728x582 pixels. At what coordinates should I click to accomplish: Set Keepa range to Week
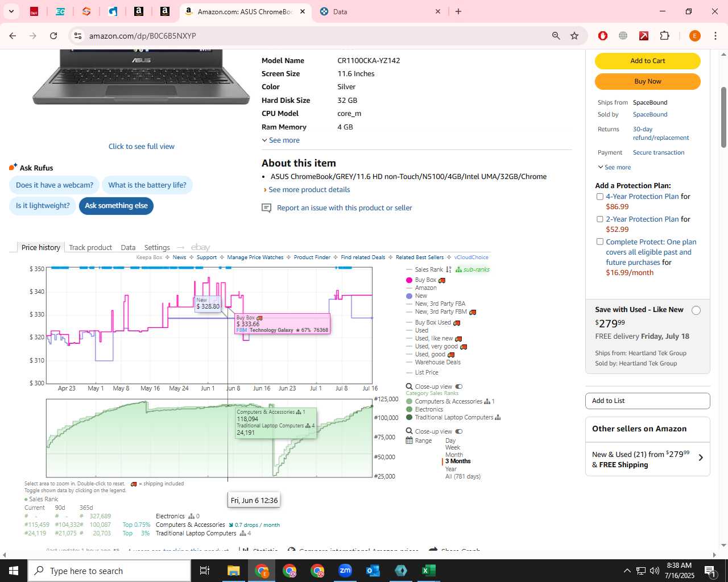(x=452, y=448)
